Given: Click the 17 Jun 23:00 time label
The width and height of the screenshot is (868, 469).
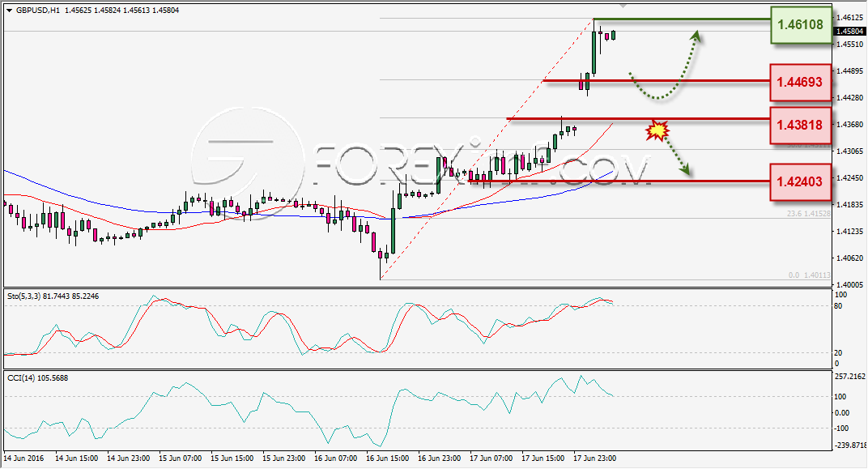Looking at the screenshot, I should point(595,458).
